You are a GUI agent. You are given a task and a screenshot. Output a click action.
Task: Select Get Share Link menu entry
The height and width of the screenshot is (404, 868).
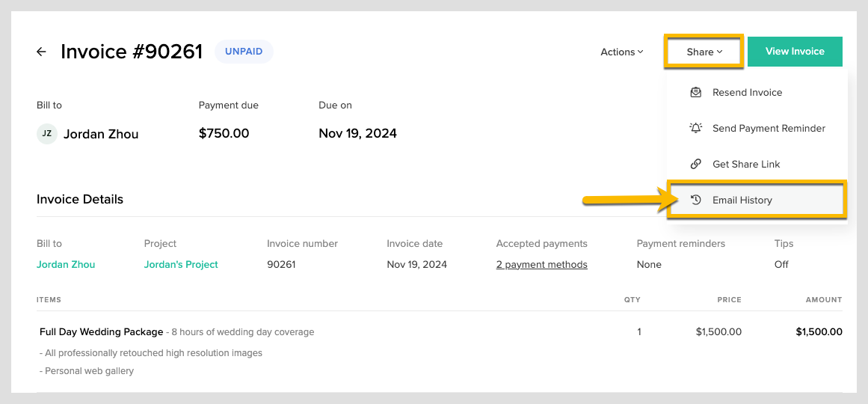[746, 164]
